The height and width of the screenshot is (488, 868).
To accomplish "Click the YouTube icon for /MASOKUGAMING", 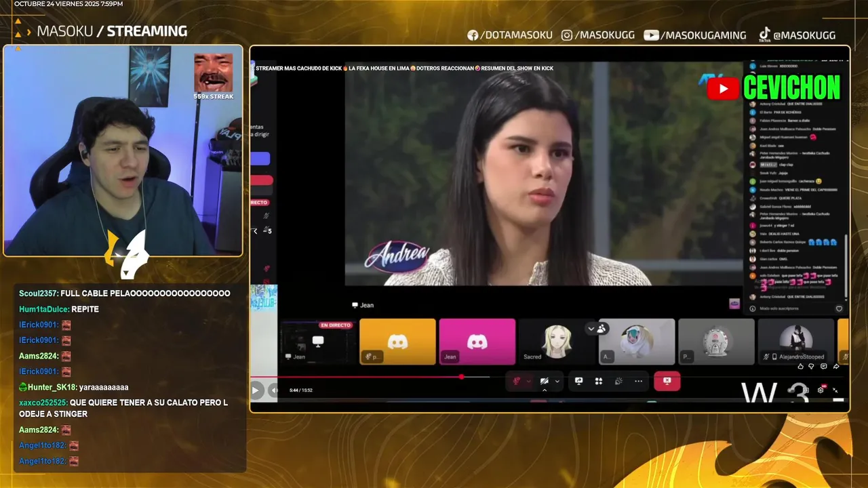I will coord(651,35).
